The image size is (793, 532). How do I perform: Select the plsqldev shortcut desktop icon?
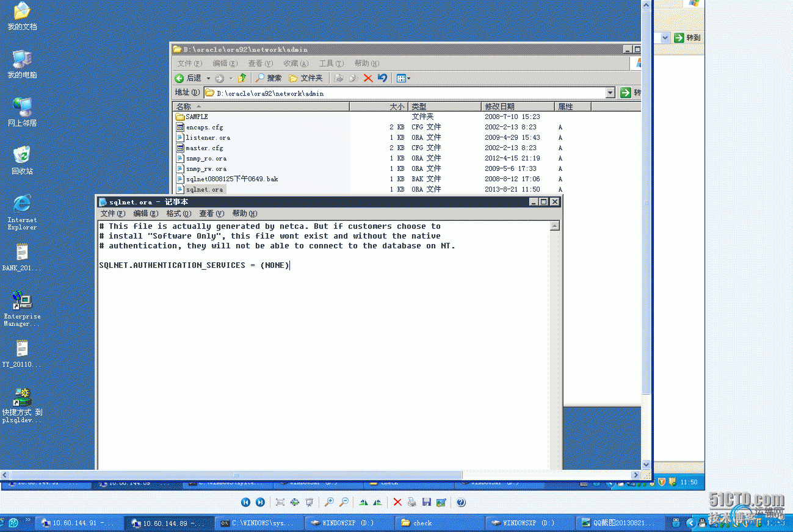point(22,405)
